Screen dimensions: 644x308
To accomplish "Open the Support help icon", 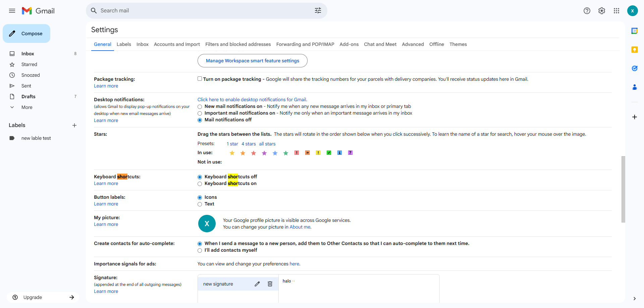I will (x=587, y=11).
